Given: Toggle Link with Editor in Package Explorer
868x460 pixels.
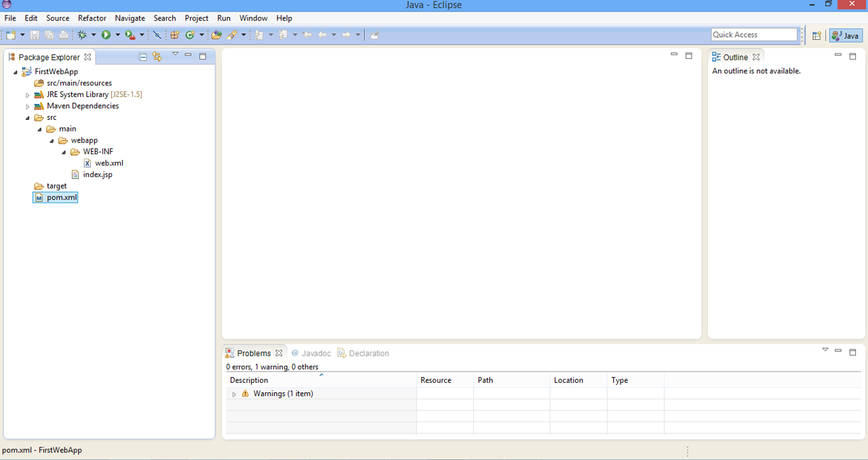Looking at the screenshot, I should (157, 57).
